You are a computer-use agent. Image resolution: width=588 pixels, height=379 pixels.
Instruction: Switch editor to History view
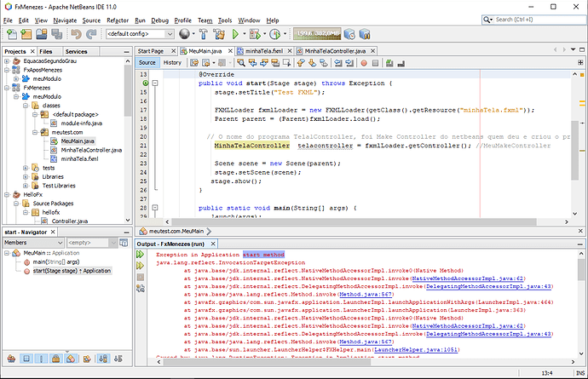(x=172, y=63)
